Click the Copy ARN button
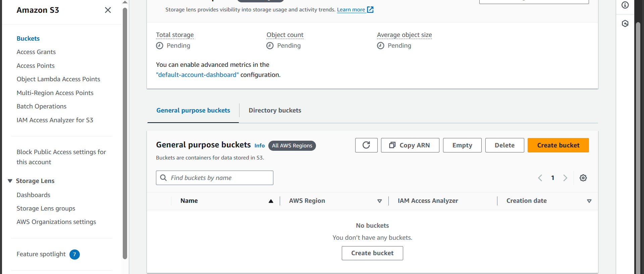 click(410, 145)
